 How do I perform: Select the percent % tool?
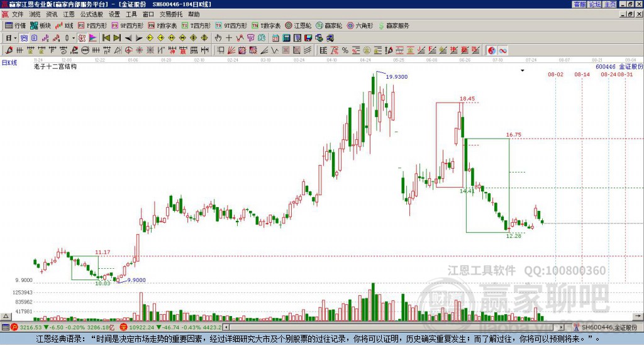coord(345,50)
